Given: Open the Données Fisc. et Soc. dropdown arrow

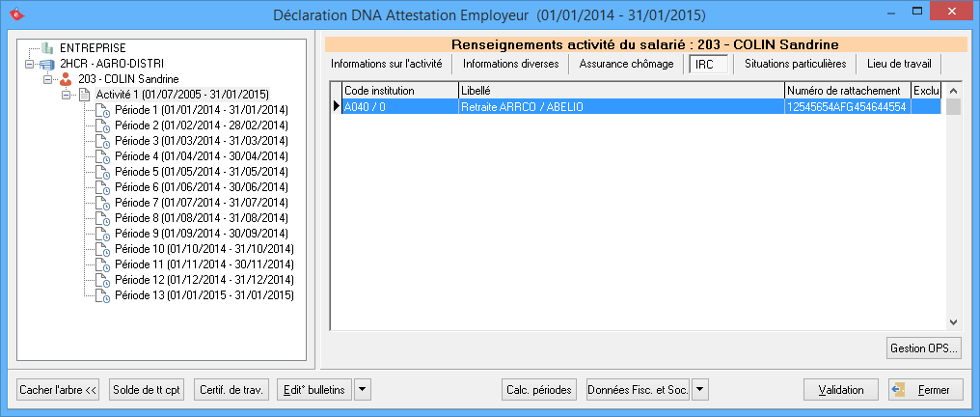Looking at the screenshot, I should coord(700,390).
